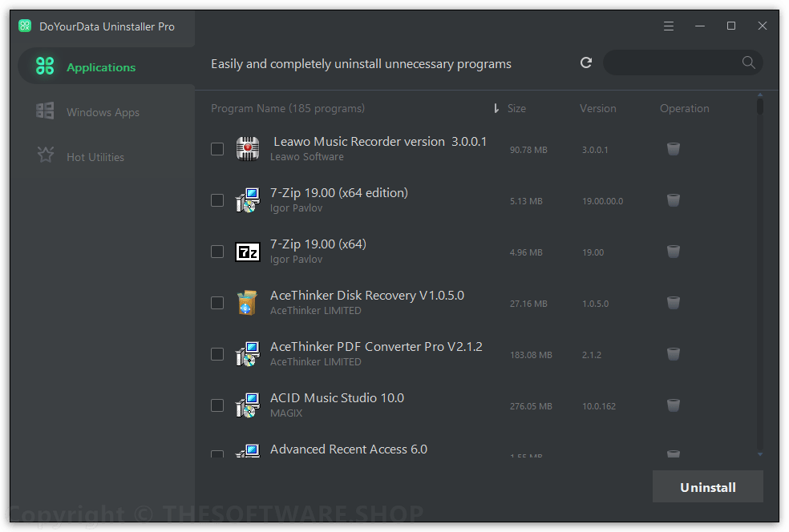The height and width of the screenshot is (532, 789).
Task: Click the 183.08 MB size value
Action: (x=531, y=355)
